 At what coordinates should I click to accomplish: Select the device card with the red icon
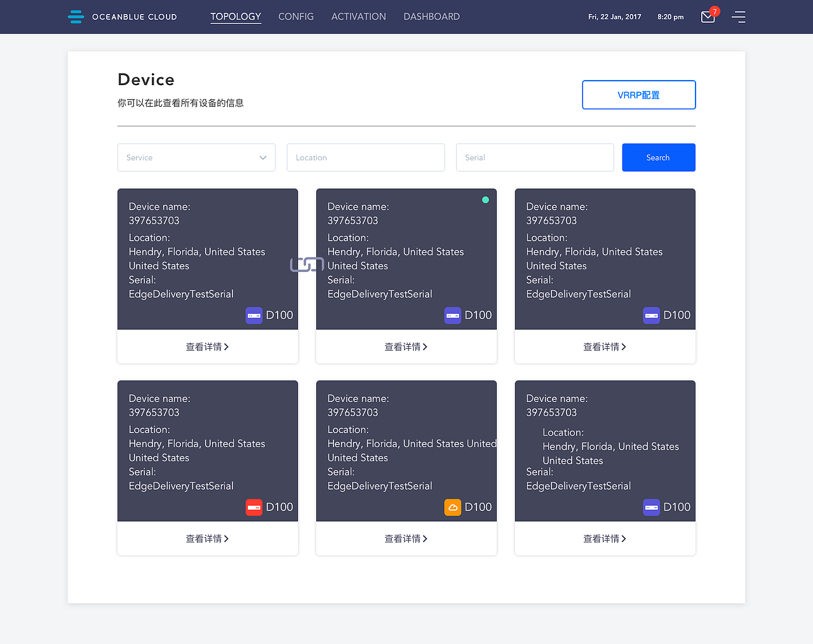click(x=208, y=451)
